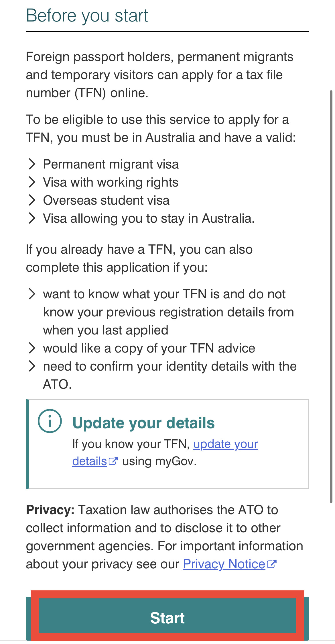Click external link icon after 'details'
335x644 pixels.
[113, 461]
